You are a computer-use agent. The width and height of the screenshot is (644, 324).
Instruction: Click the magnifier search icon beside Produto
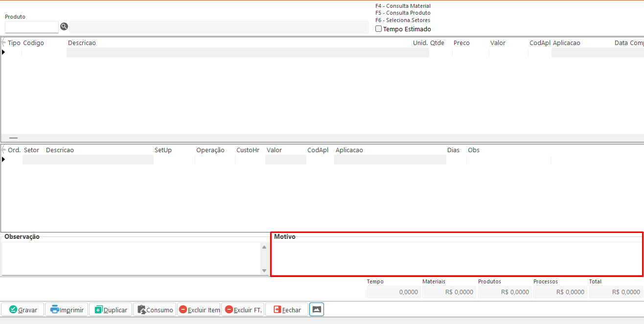[x=64, y=26]
